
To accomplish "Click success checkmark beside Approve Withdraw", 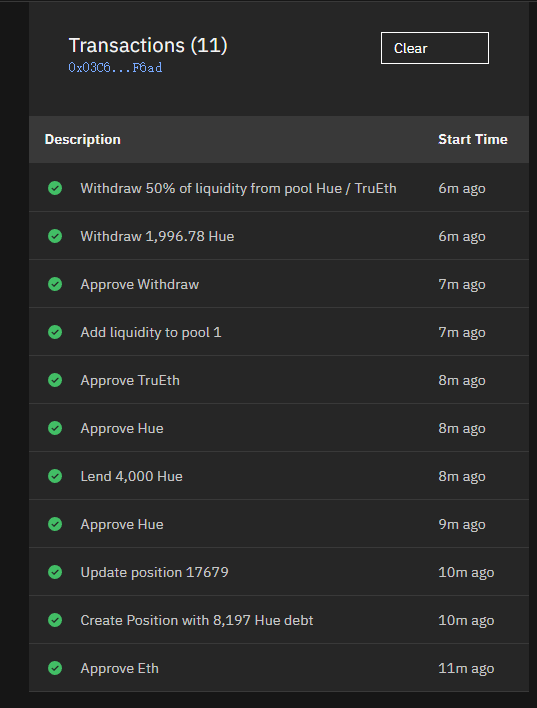I will pos(55,284).
